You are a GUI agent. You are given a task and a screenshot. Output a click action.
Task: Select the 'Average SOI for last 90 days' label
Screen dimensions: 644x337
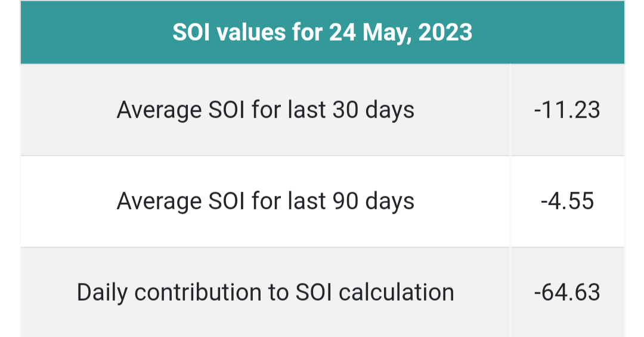[265, 202]
